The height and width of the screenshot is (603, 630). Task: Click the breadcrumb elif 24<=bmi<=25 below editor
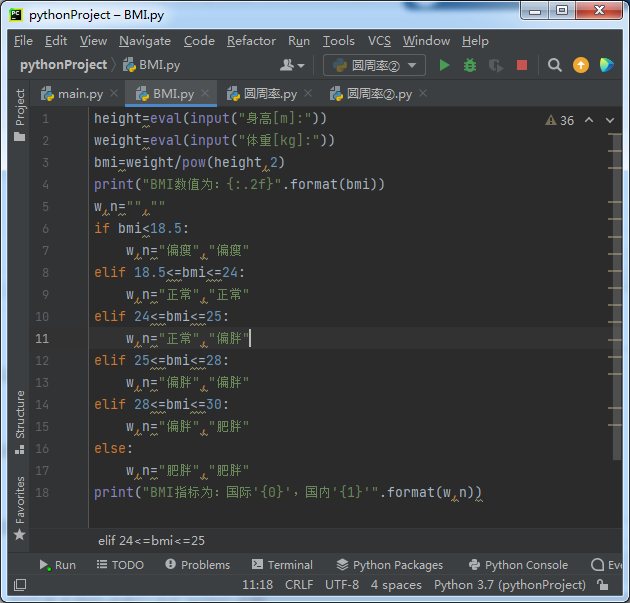[x=151, y=541]
